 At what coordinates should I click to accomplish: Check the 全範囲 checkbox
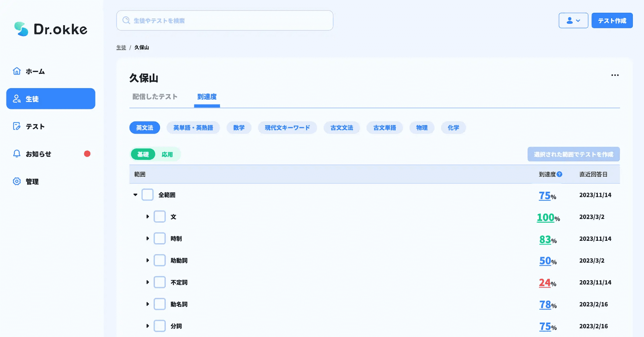(148, 195)
